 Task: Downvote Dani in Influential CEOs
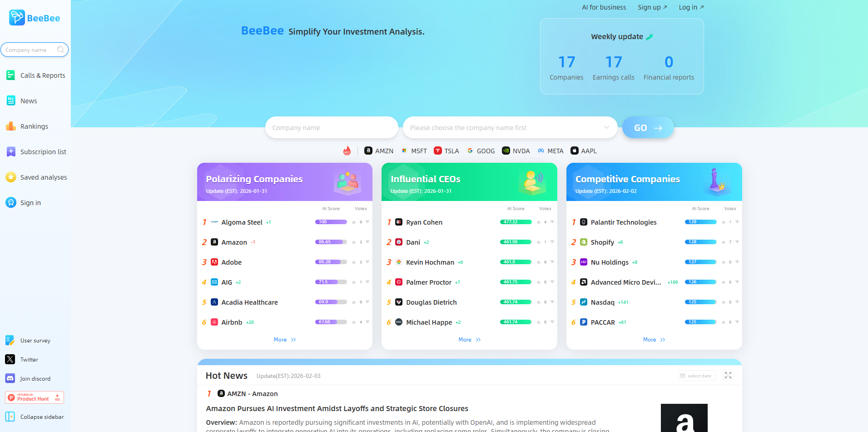[552, 242]
